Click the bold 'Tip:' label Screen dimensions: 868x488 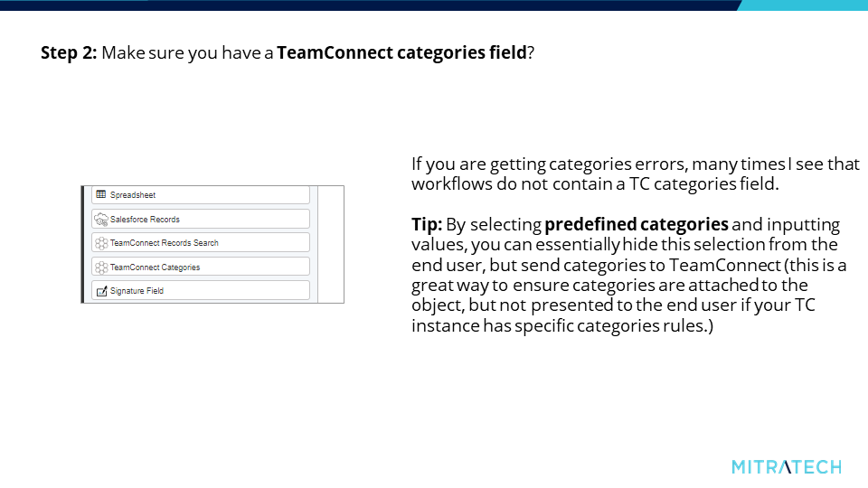(427, 225)
